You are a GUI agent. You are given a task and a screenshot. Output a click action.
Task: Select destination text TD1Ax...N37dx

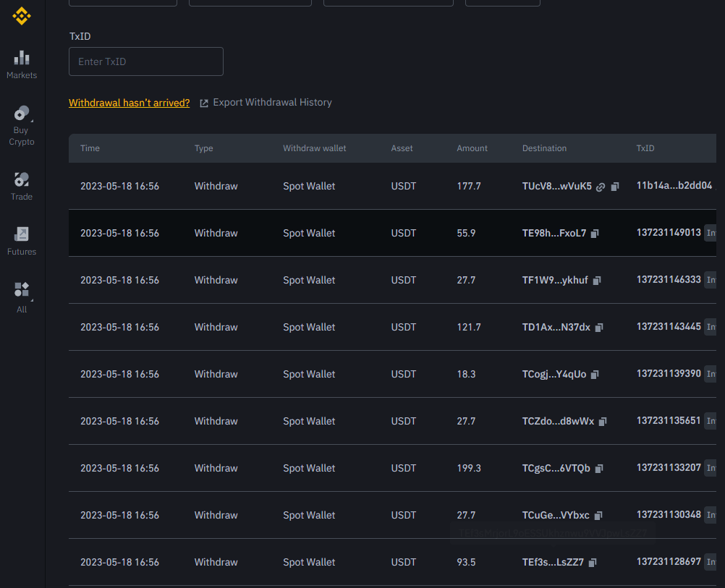coord(556,328)
